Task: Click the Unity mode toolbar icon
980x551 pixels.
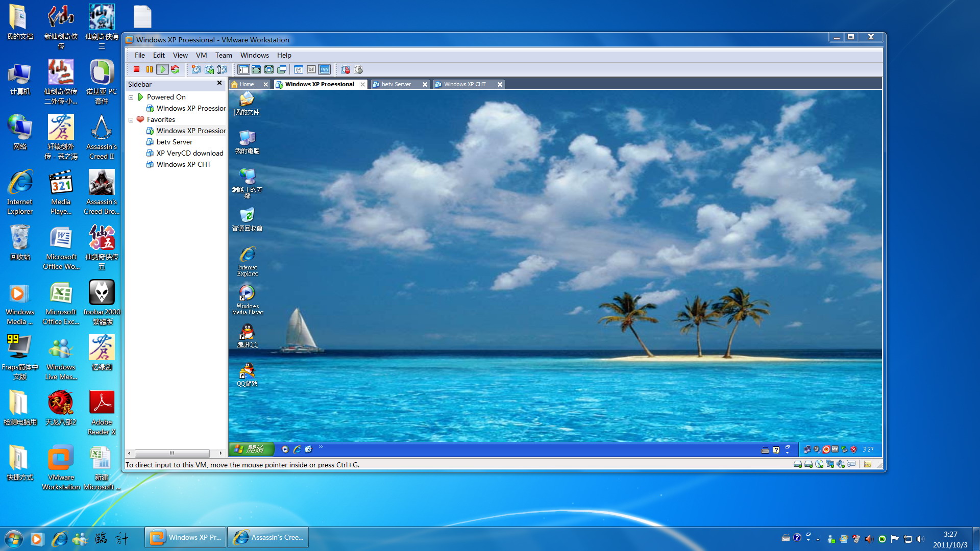Action: click(282, 69)
